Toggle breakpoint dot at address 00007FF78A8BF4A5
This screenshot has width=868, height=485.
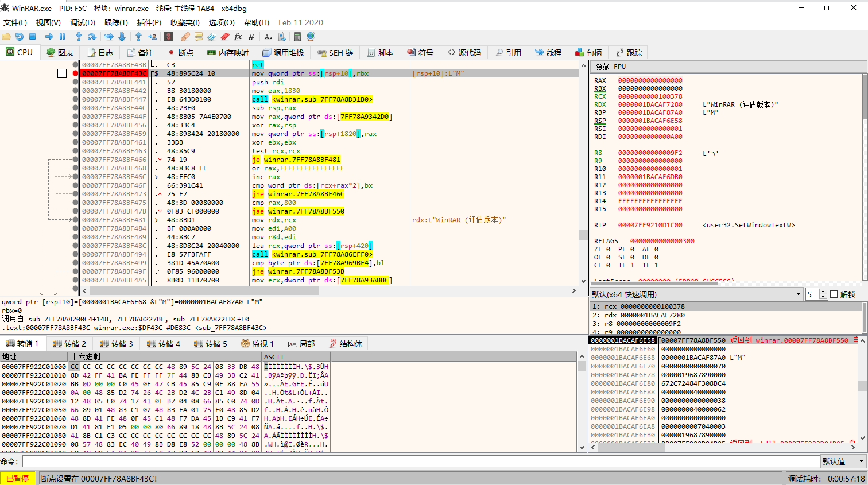point(75,280)
